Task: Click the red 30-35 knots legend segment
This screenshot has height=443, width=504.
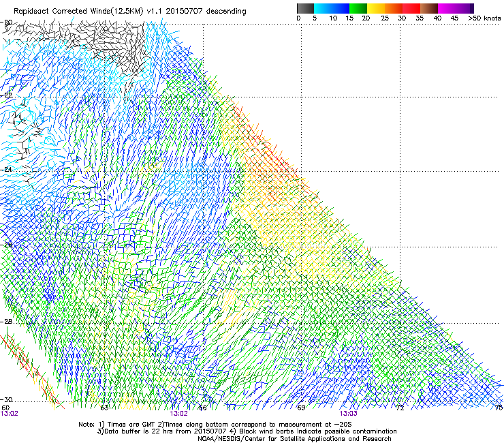Action: (x=411, y=8)
